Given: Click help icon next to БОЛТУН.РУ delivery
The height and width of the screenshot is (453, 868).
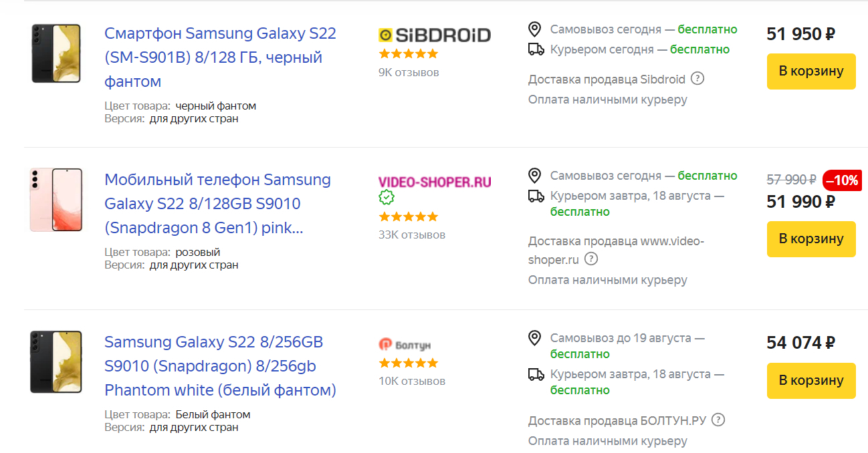Looking at the screenshot, I should (x=718, y=420).
